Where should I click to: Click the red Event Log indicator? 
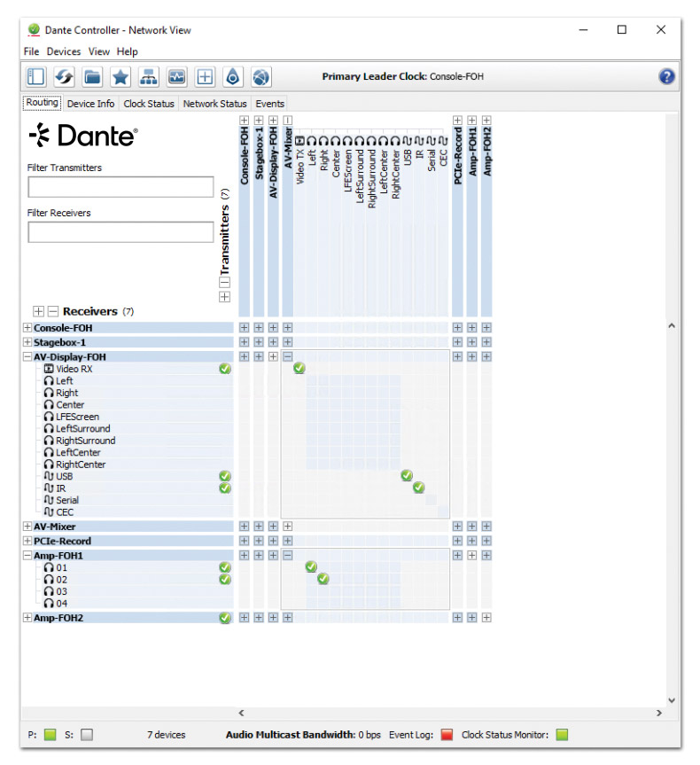tap(447, 734)
